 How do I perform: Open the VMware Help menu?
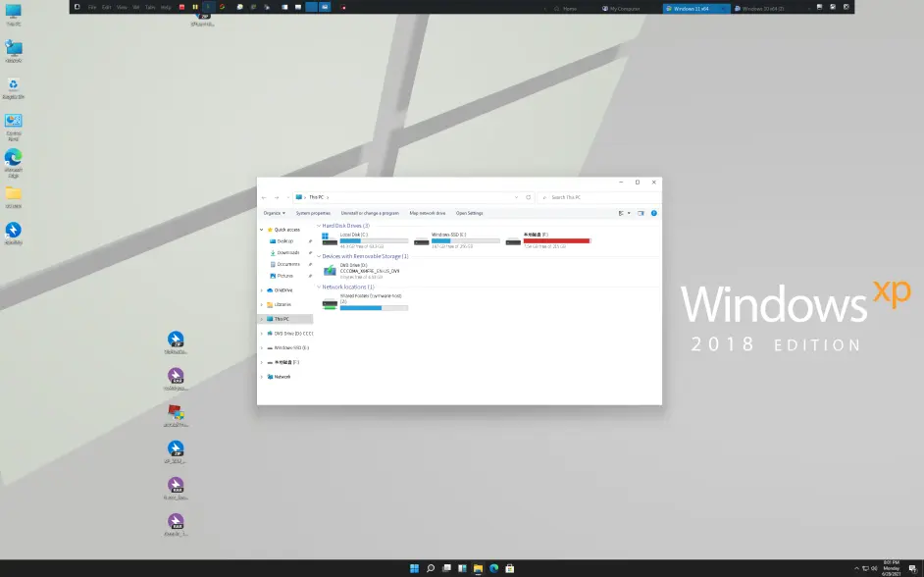[x=166, y=7]
